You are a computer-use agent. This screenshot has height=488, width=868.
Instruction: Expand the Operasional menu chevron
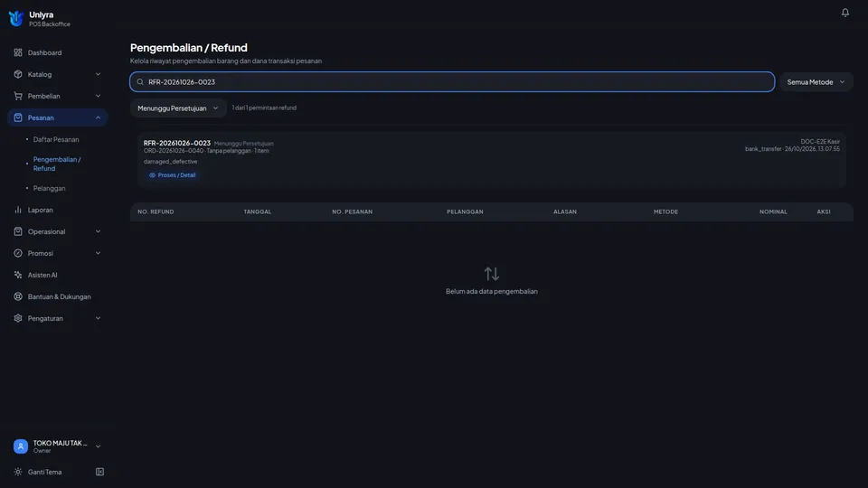click(x=98, y=231)
